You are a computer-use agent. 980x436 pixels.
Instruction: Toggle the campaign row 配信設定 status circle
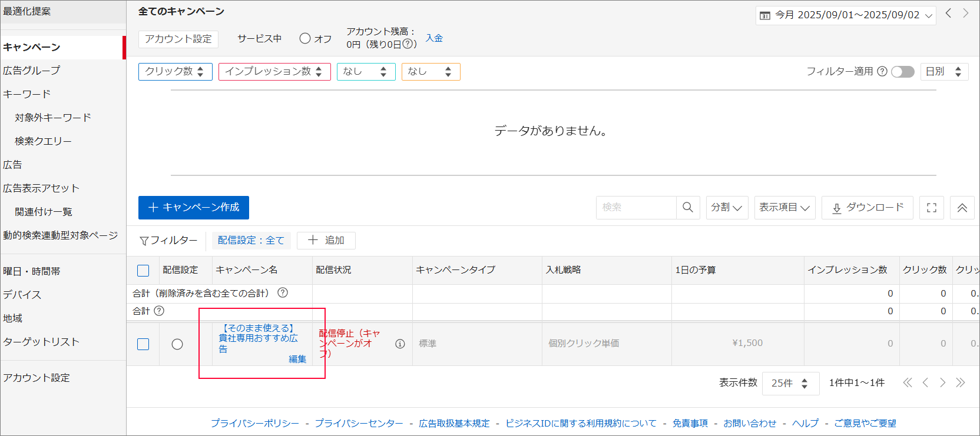coord(177,344)
